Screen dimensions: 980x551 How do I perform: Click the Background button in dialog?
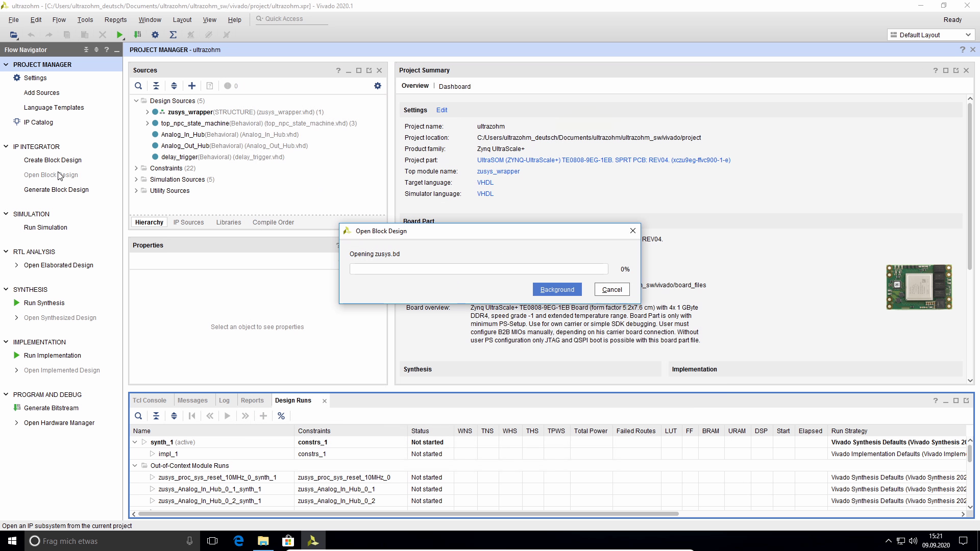[557, 289]
